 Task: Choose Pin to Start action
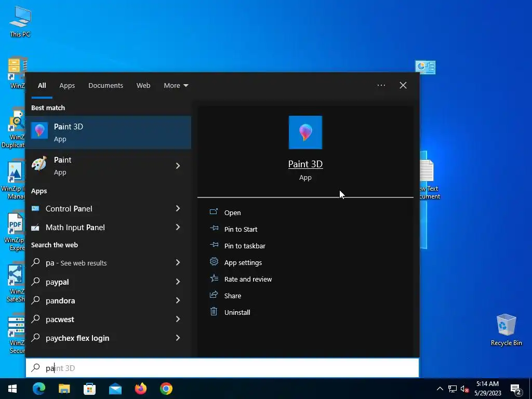click(241, 229)
